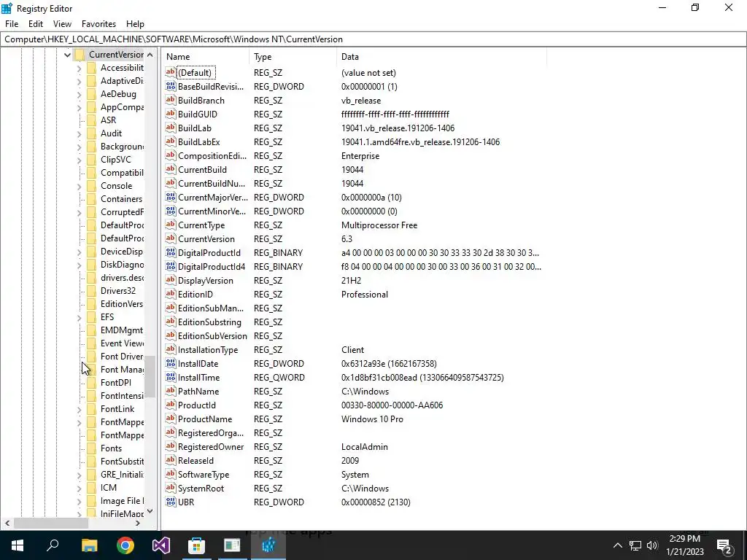The height and width of the screenshot is (560, 747).
Task: Select the CurrentVersion value name
Action: pyautogui.click(x=206, y=239)
